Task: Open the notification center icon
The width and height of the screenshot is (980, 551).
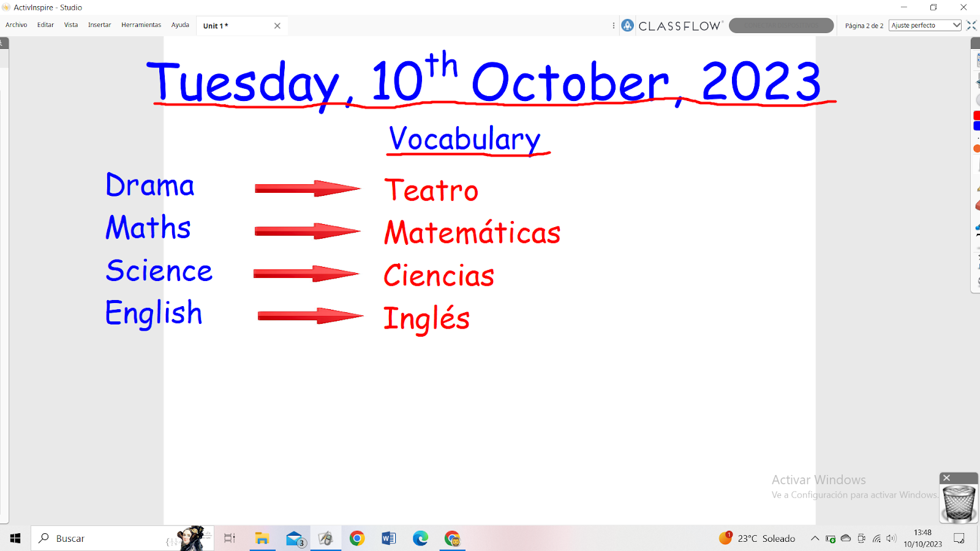Action: click(959, 538)
